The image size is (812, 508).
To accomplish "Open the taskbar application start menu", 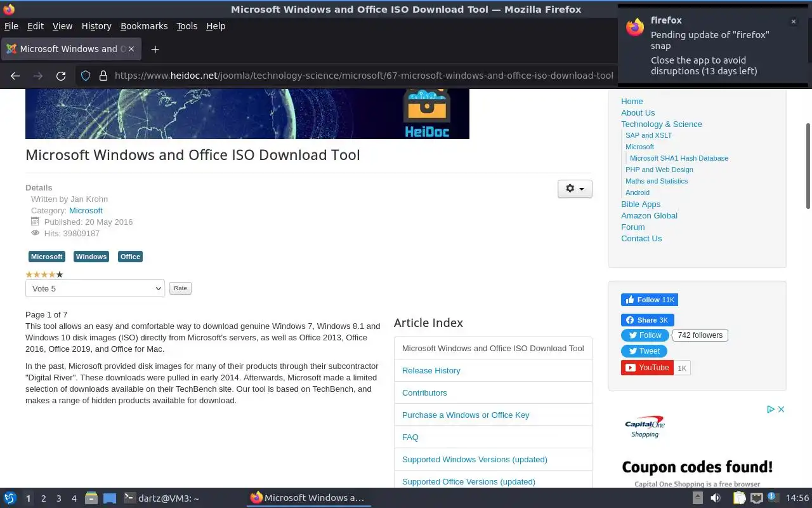I will click(x=10, y=498).
